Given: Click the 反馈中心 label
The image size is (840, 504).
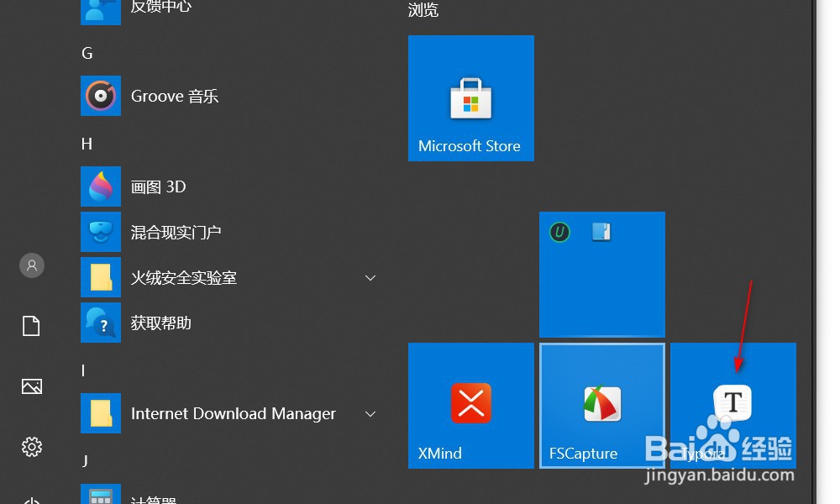Looking at the screenshot, I should point(161,7).
